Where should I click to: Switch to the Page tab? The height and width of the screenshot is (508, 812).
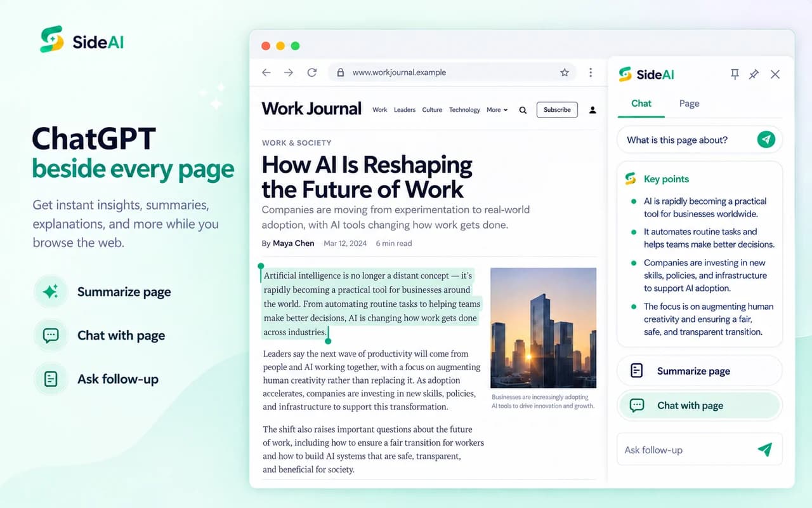pyautogui.click(x=689, y=104)
